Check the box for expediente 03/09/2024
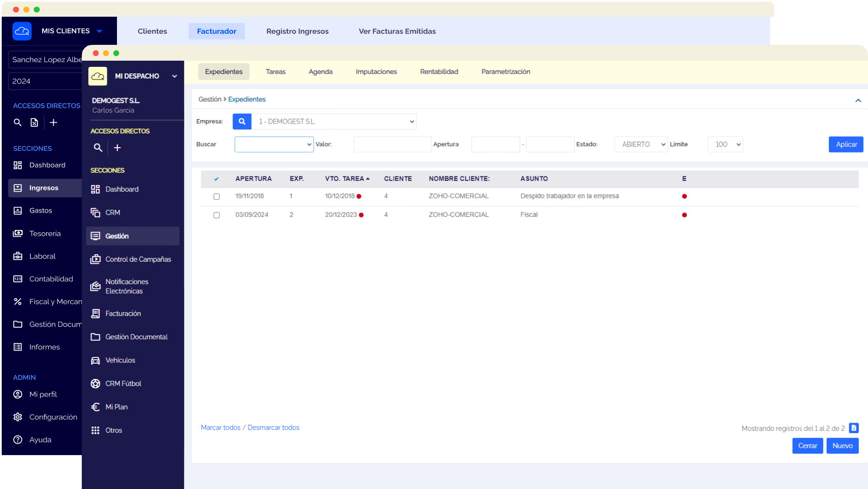 [216, 215]
